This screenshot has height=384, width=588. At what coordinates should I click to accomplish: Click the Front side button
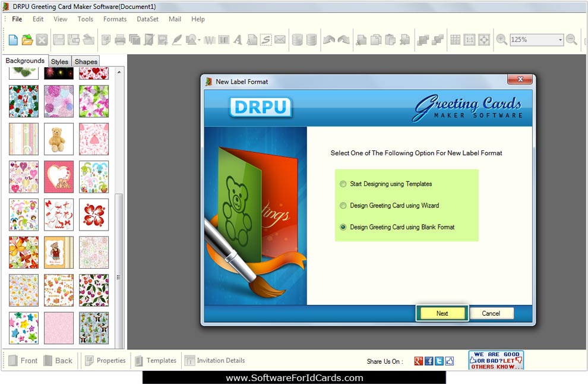pos(23,361)
